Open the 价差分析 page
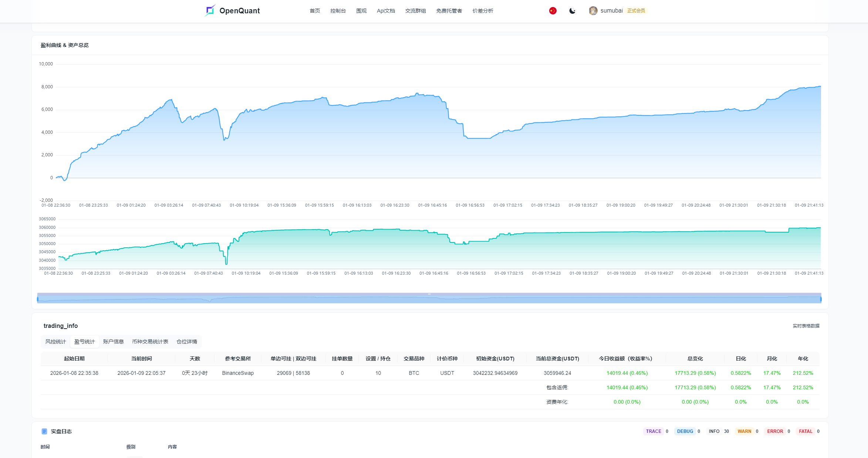Viewport: 868px width, 458px height. tap(483, 11)
